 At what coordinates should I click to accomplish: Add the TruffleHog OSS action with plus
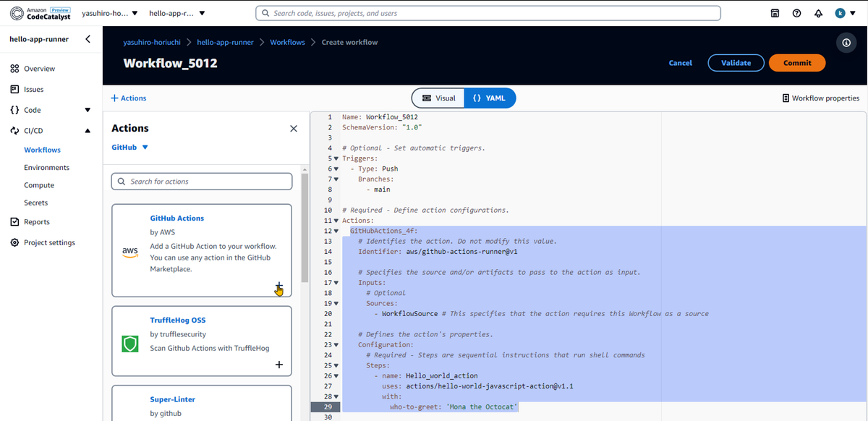coord(279,365)
